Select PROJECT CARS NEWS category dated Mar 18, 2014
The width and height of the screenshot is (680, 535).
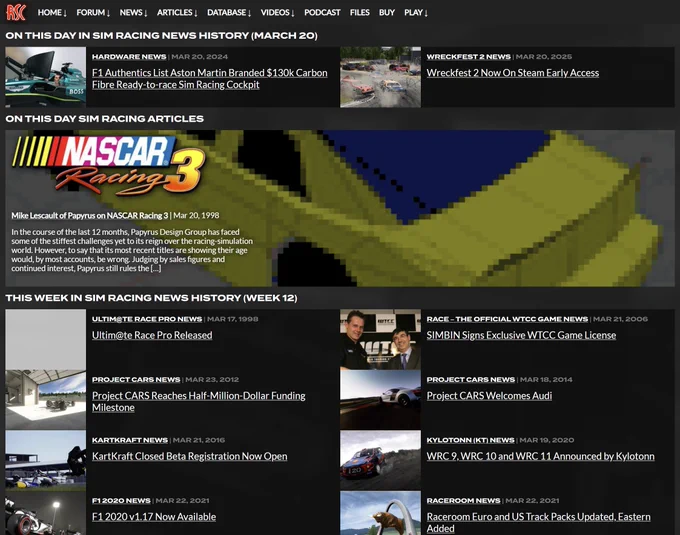(x=471, y=380)
